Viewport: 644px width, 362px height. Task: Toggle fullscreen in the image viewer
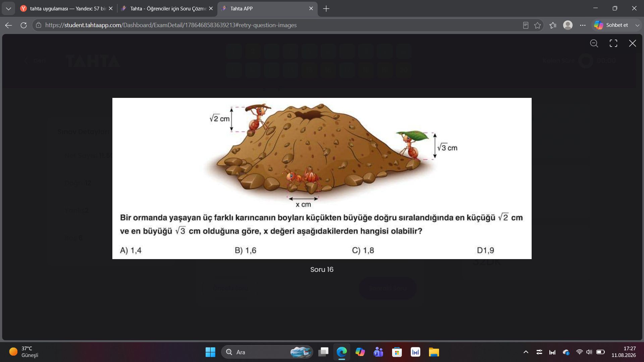(x=613, y=43)
